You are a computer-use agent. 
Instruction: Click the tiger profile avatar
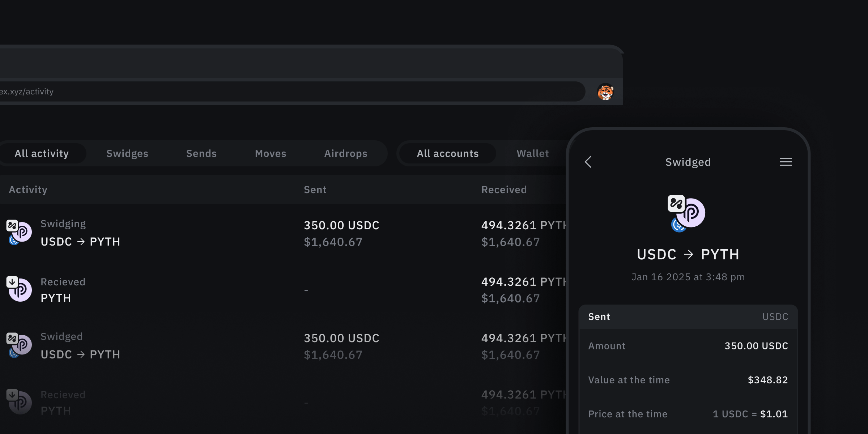(x=605, y=92)
